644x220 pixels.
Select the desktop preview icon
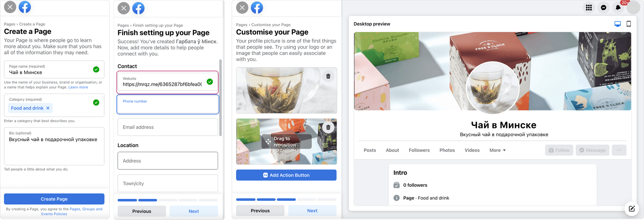(618, 24)
